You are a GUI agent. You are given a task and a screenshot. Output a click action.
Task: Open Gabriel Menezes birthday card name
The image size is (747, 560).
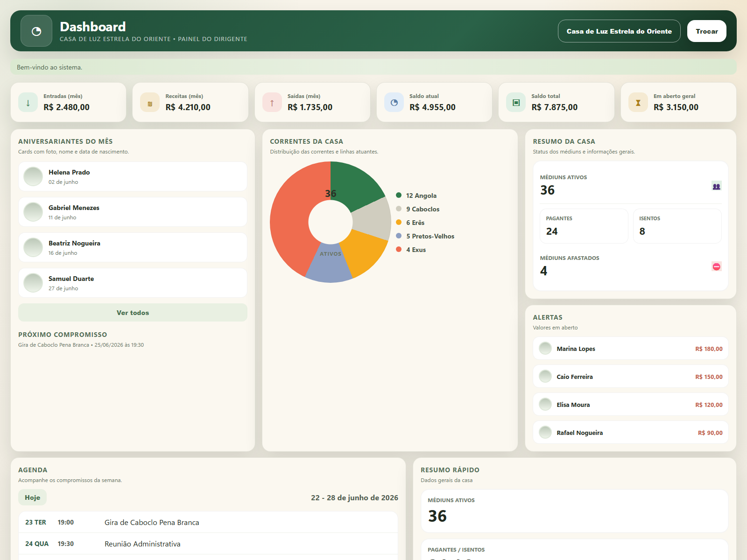[74, 208]
